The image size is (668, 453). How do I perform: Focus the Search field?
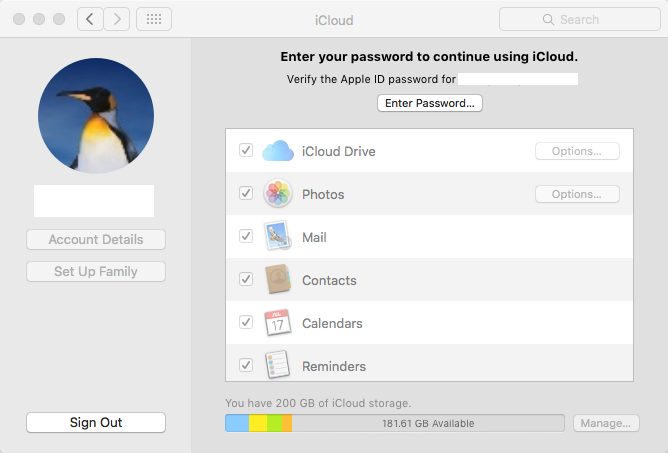580,19
